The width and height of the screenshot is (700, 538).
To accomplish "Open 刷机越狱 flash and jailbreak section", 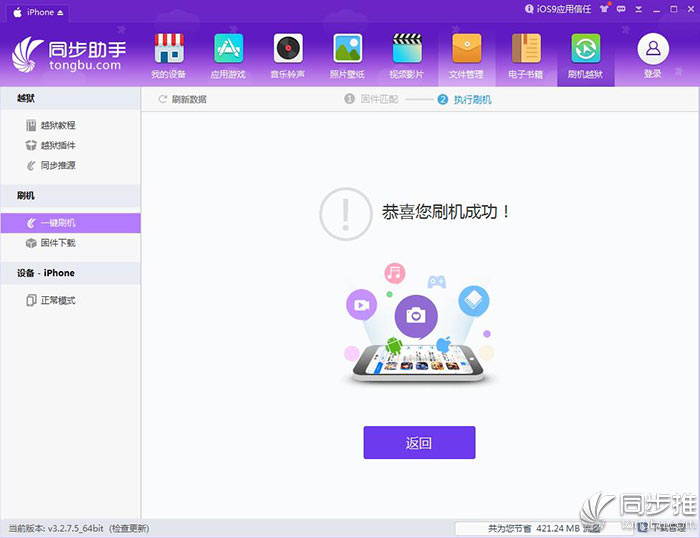I will coord(586,56).
